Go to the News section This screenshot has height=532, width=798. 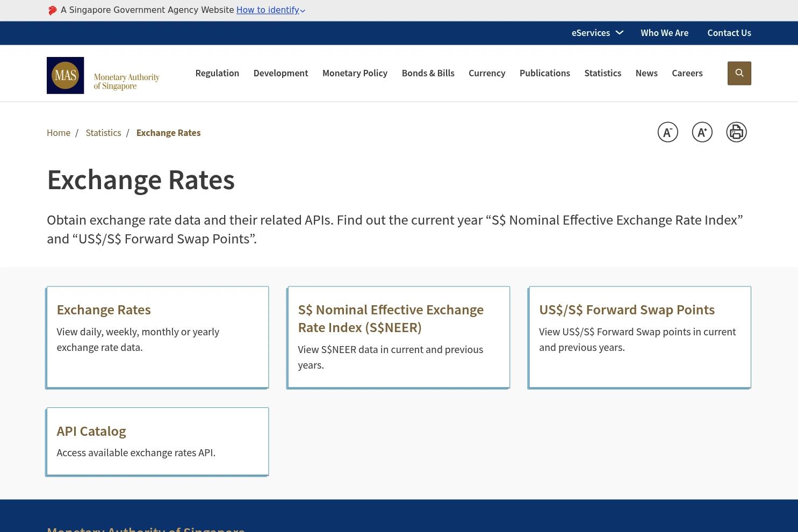[x=646, y=73]
